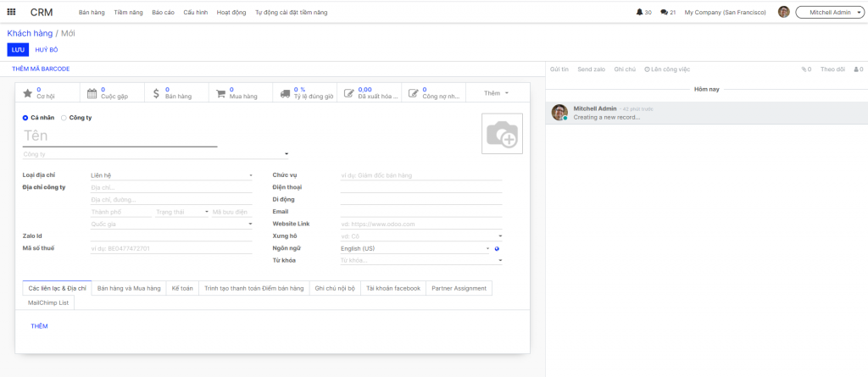Viewport: 868px width, 377px height.
Task: Click the Chức vụ job position field
Action: [x=421, y=175]
